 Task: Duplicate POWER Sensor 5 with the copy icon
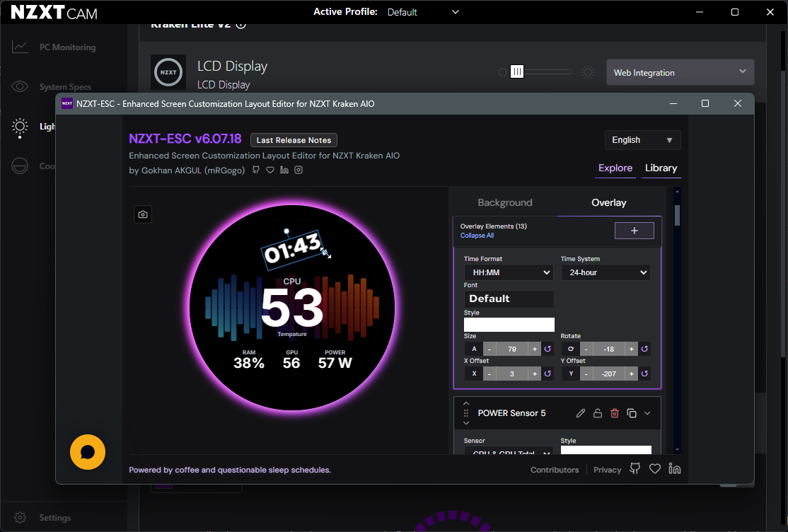click(x=632, y=413)
